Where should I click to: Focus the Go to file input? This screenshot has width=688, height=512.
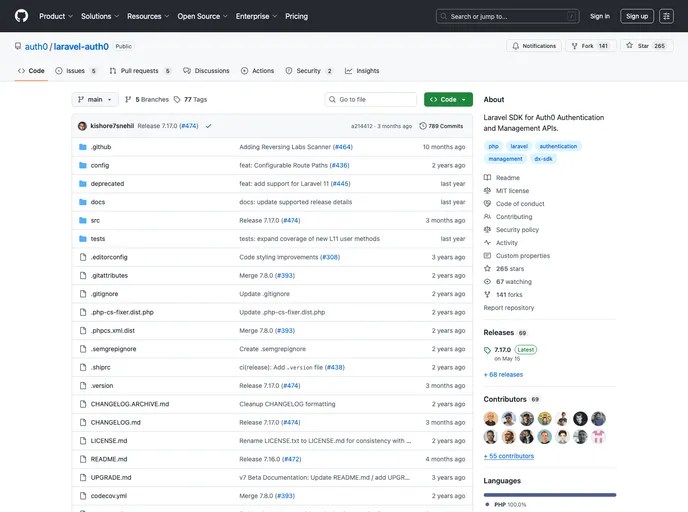tap(371, 100)
